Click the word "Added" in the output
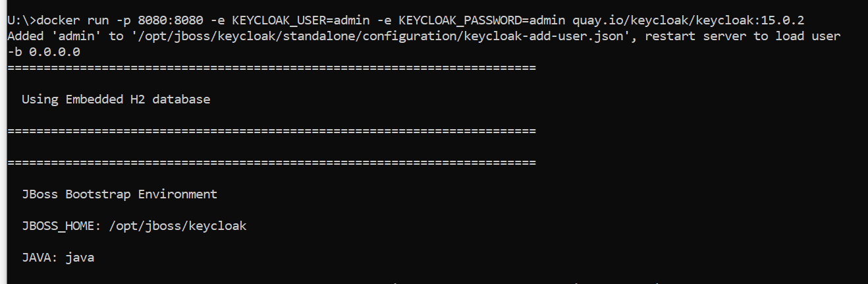Viewport: 868px width, 284px height. pyautogui.click(x=25, y=36)
